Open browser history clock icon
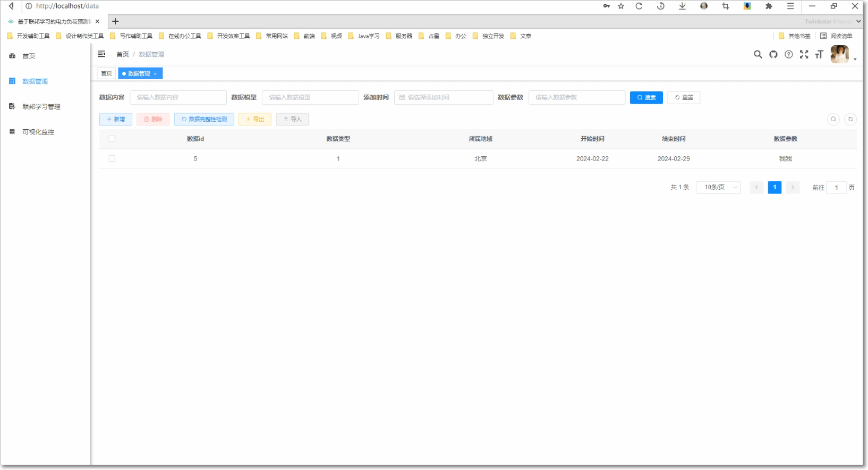This screenshot has height=470, width=868. 661,6
